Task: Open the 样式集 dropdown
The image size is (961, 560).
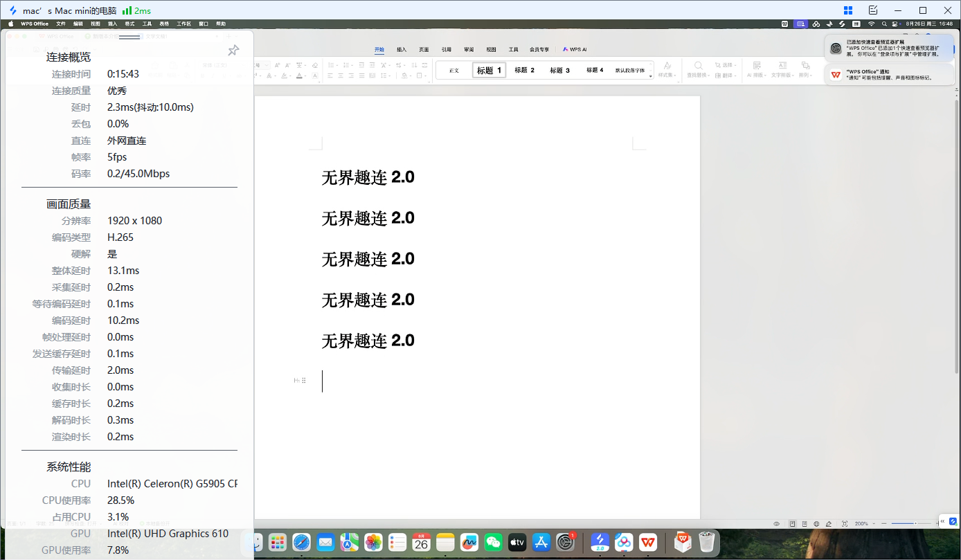Action: (667, 75)
